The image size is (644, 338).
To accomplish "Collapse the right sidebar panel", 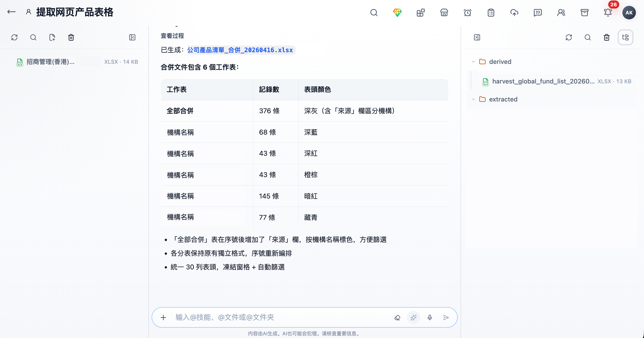I will tap(477, 38).
